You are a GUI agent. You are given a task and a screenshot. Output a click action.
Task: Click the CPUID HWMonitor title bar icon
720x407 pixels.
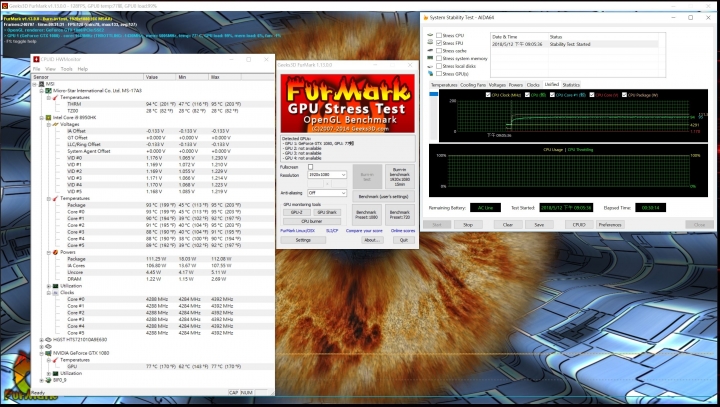36,59
